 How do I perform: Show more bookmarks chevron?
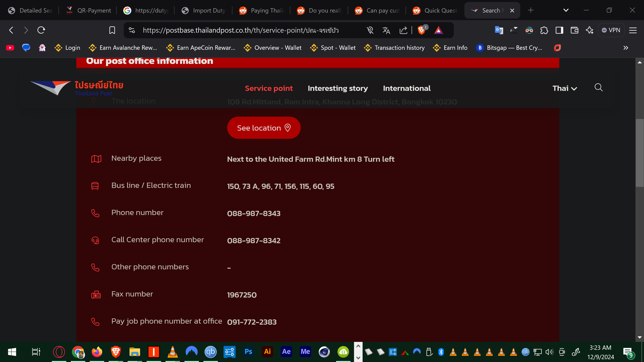click(x=626, y=48)
